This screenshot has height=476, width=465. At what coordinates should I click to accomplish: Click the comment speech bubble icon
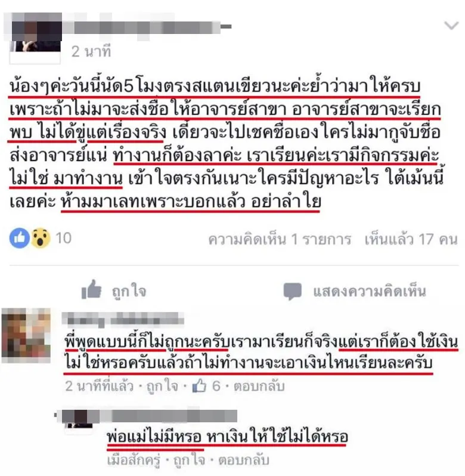click(292, 292)
